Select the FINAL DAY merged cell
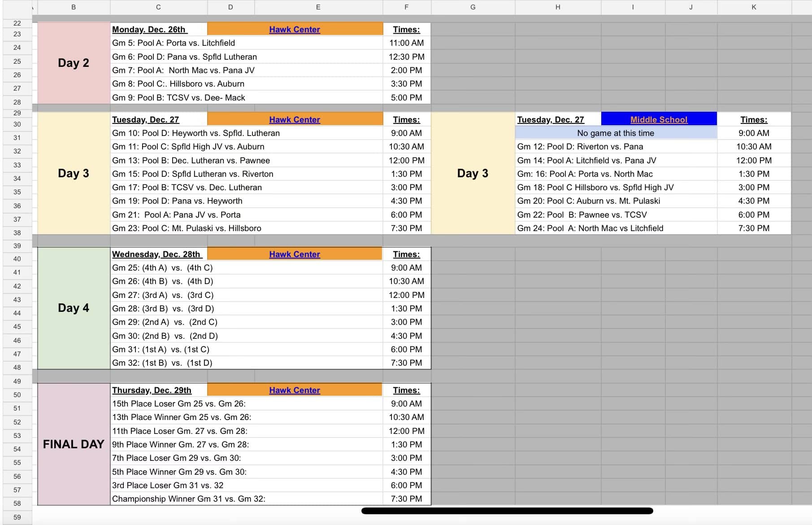 pos(74,444)
